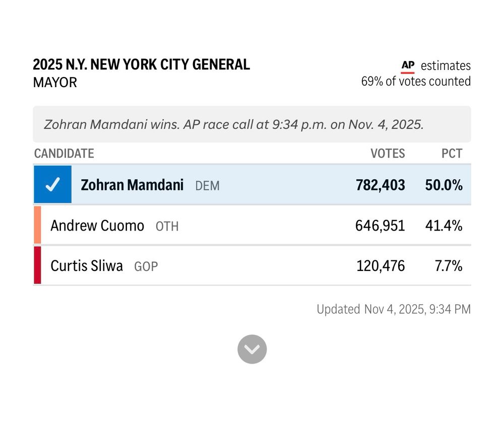The image size is (504, 428).
Task: Select the blue checkmark beside Zohran Mamdani
Action: click(x=52, y=184)
